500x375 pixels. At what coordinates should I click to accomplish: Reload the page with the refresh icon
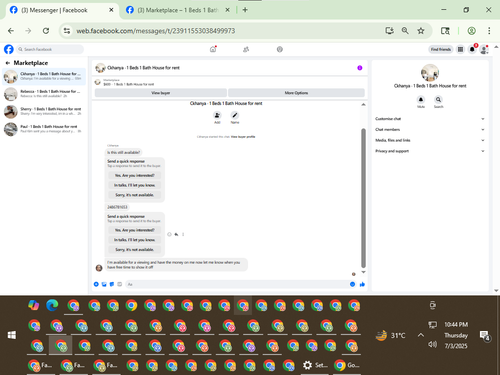[46, 31]
